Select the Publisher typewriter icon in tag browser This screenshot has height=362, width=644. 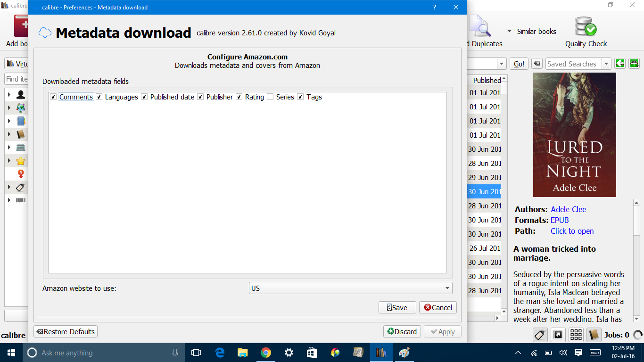21,148
